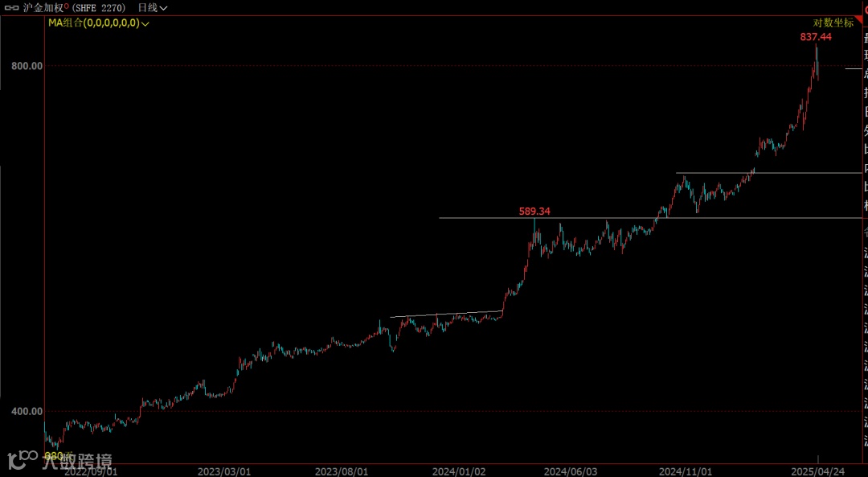Viewport: 868px width, 477px height.
Task: Select the upper horizontal line starting near 2024/11
Action: tap(769, 173)
